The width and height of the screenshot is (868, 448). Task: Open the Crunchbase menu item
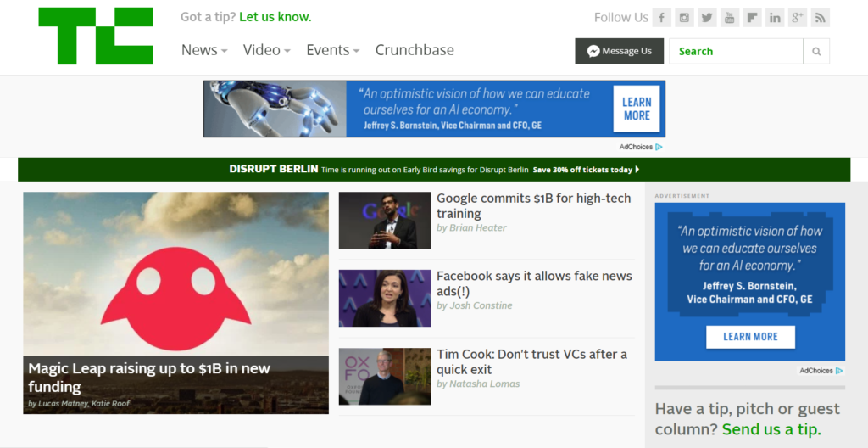(415, 50)
